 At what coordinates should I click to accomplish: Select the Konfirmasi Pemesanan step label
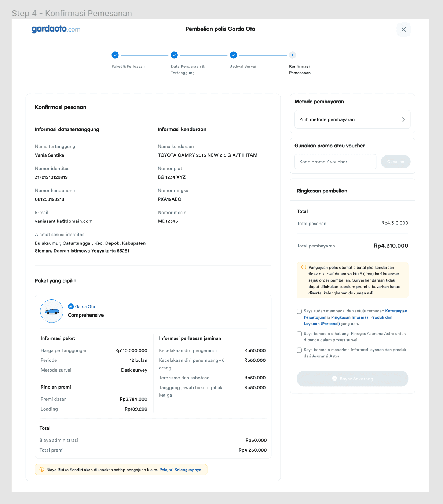click(300, 70)
